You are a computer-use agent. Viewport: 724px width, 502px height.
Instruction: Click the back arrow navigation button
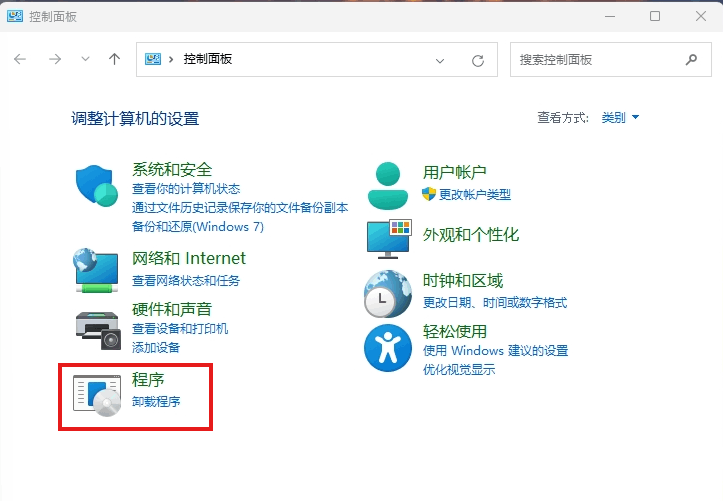point(20,59)
